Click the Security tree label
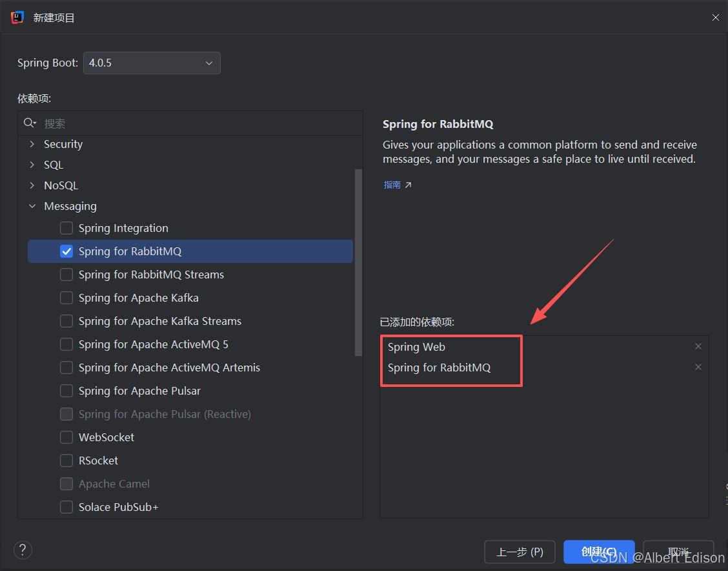Screen dimensions: 728x571 tap(63, 144)
